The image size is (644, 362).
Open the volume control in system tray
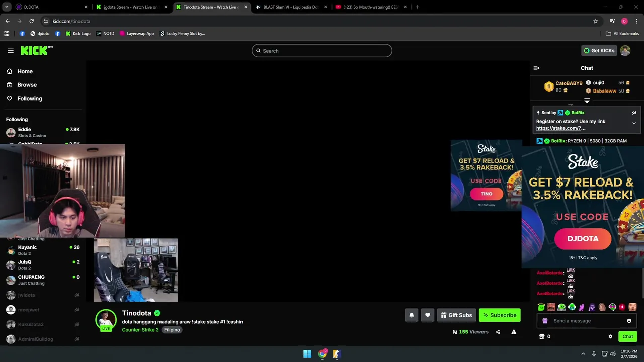(x=613, y=354)
